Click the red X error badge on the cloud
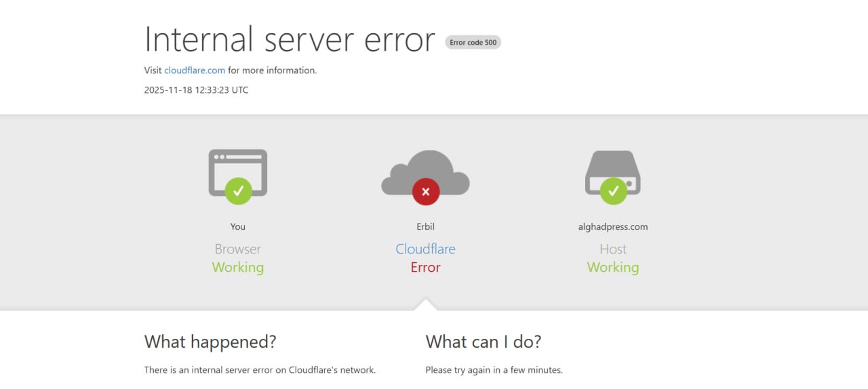Viewport: 868px width, 389px height. tap(426, 192)
